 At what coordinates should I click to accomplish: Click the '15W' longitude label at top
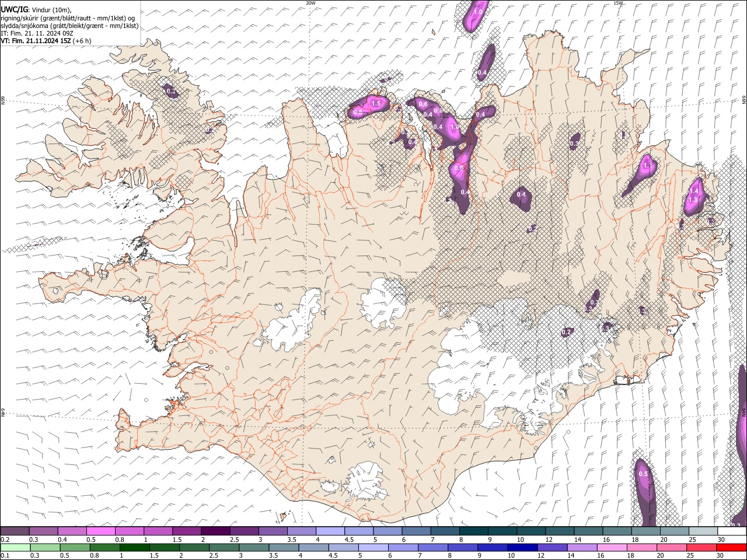[618, 3]
